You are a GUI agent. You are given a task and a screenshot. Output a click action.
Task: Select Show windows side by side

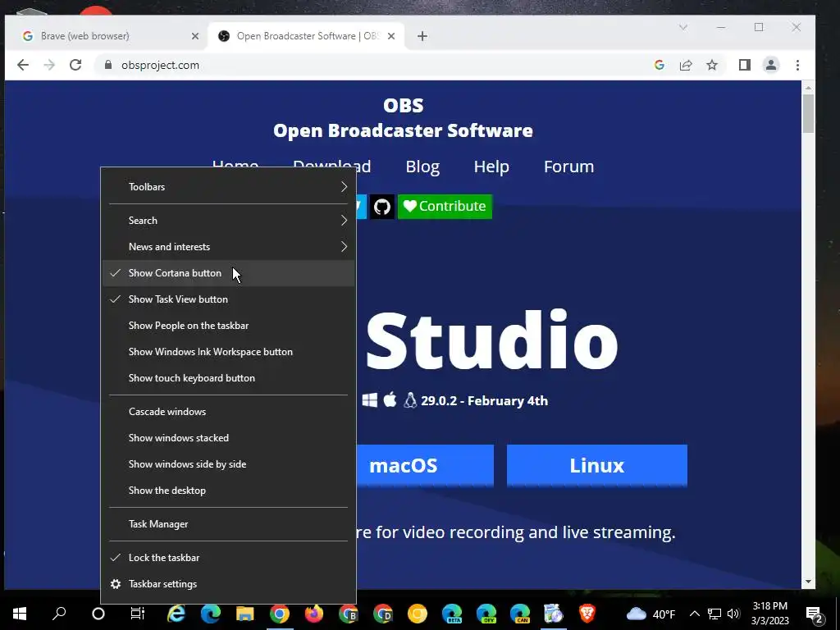[228, 464]
